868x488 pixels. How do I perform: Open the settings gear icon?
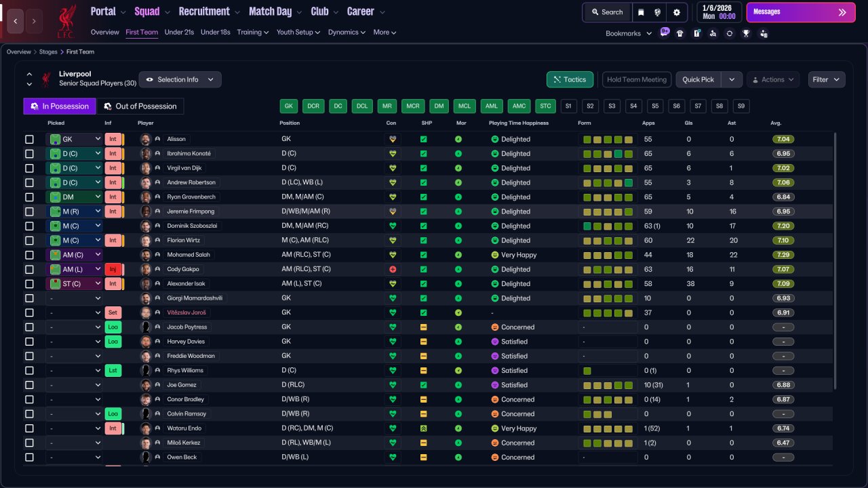pos(677,12)
